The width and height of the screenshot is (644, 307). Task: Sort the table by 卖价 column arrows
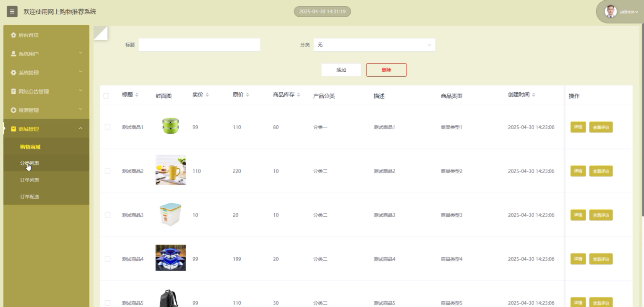click(207, 95)
